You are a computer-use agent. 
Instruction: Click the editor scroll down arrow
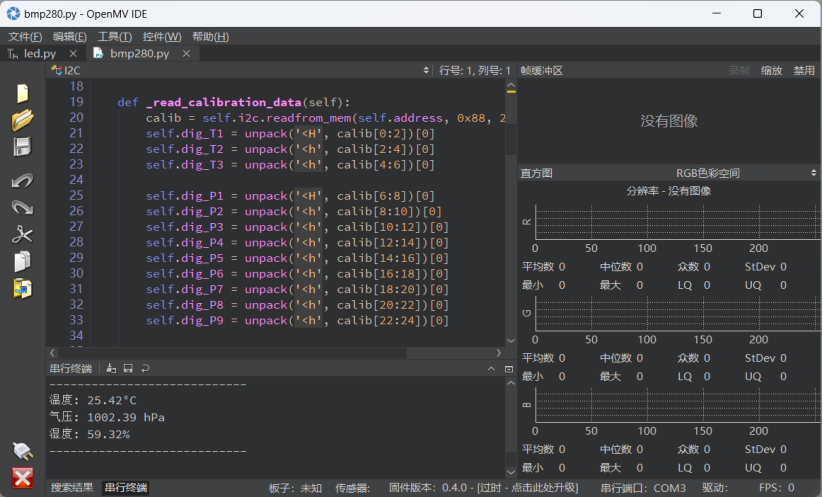pyautogui.click(x=511, y=341)
